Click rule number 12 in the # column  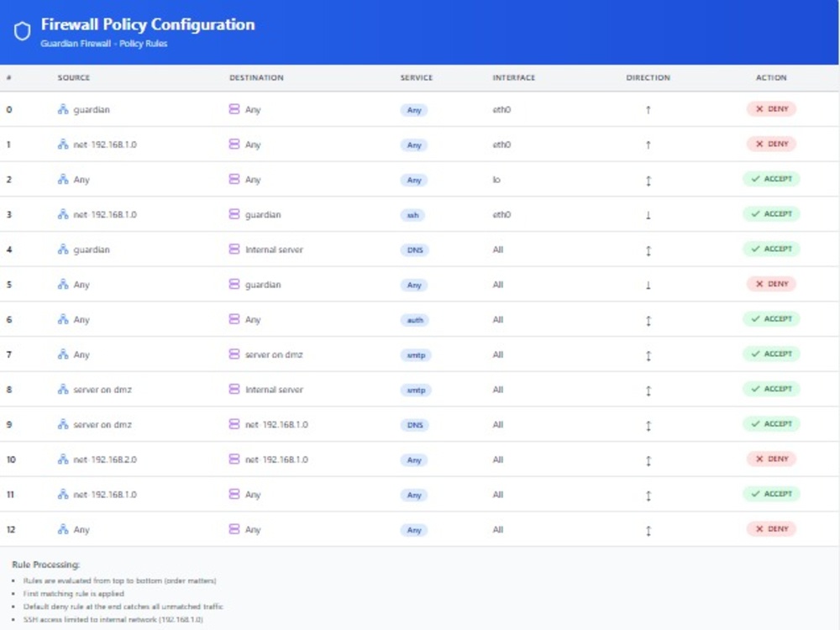pos(11,529)
